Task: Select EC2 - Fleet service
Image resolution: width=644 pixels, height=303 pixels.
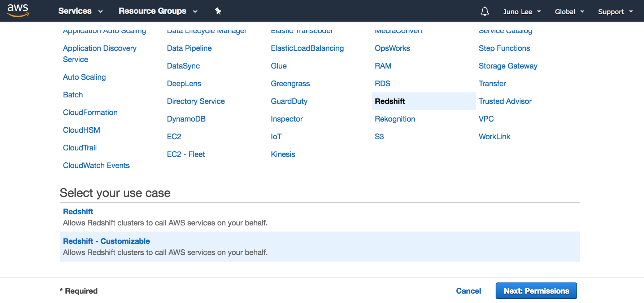Action: 186,154
